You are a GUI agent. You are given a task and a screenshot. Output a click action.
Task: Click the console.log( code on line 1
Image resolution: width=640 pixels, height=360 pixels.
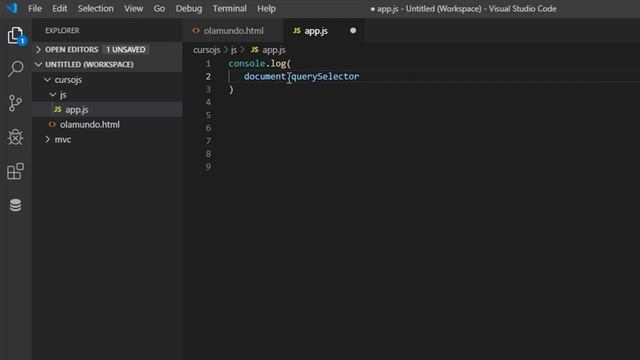pyautogui.click(x=260, y=64)
